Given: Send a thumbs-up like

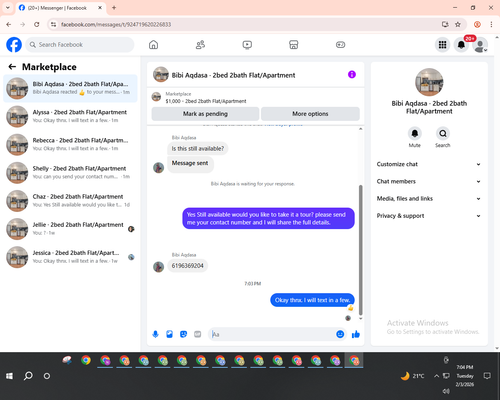Looking at the screenshot, I should 356,334.
